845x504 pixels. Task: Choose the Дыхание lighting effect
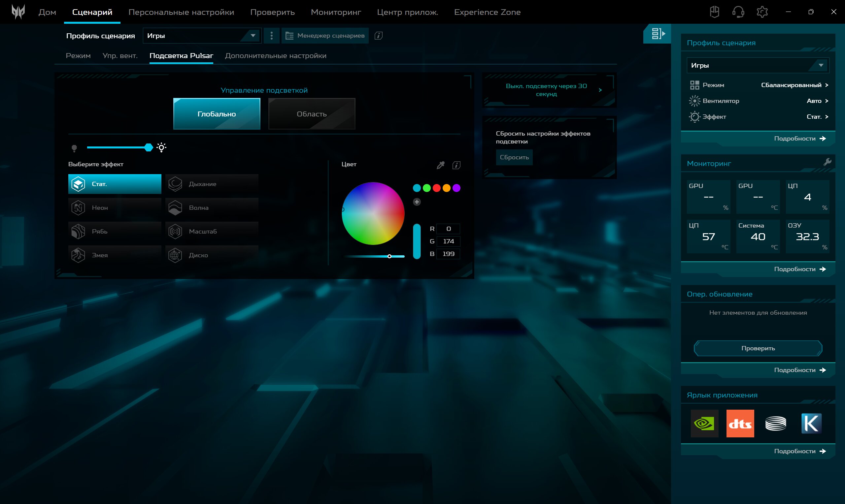[x=212, y=184]
